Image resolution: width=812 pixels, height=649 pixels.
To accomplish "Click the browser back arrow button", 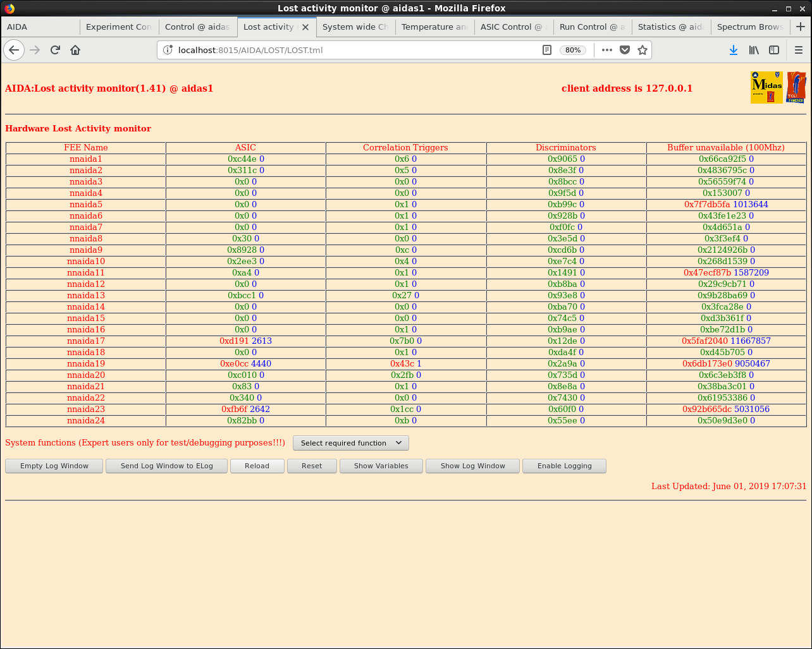I will click(14, 50).
